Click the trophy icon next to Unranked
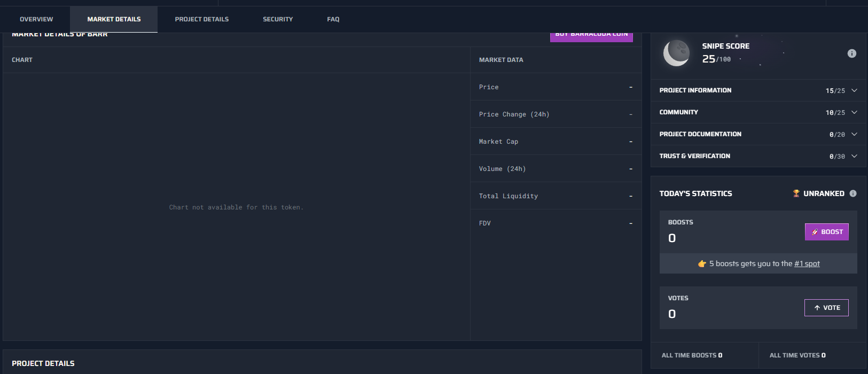868x374 pixels. coord(796,193)
